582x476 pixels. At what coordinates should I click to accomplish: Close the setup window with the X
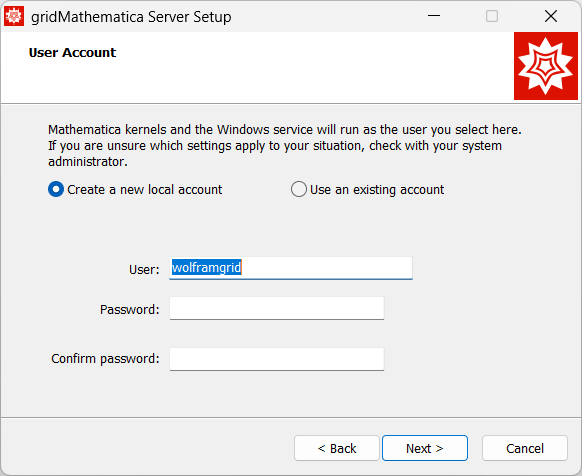551,16
